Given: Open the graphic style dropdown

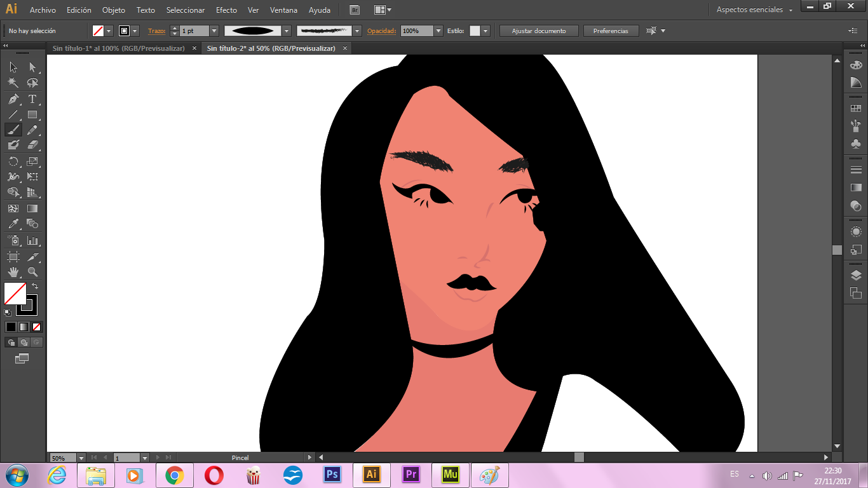Looking at the screenshot, I should click(x=486, y=30).
